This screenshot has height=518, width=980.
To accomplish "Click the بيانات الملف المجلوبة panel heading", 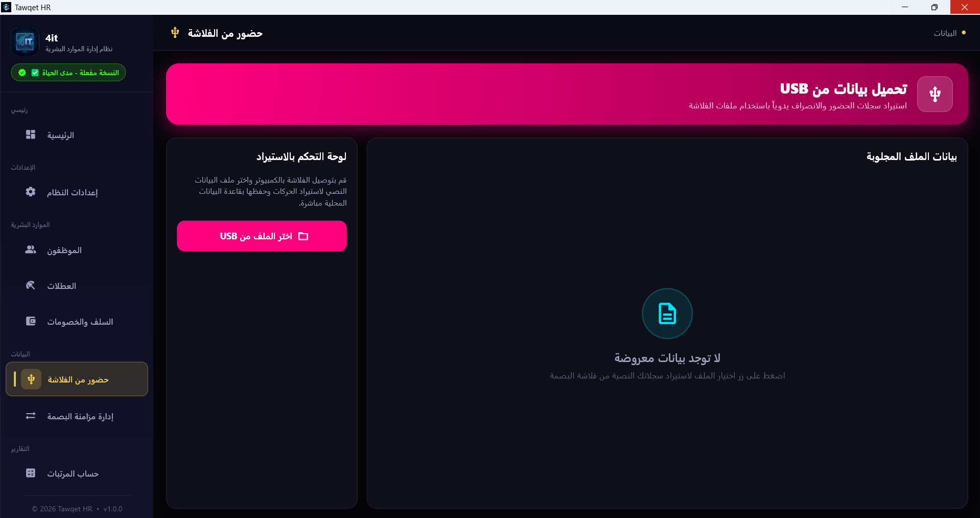I will 912,156.
